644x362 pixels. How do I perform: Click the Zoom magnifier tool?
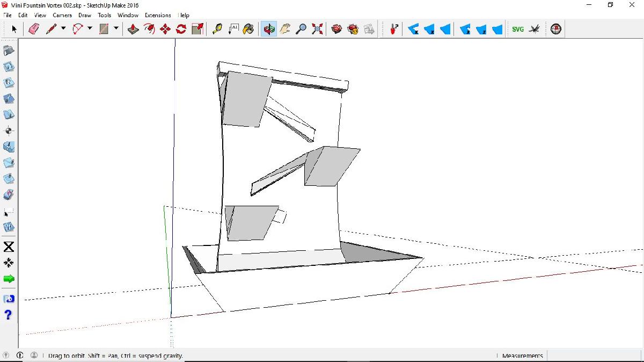(x=301, y=29)
